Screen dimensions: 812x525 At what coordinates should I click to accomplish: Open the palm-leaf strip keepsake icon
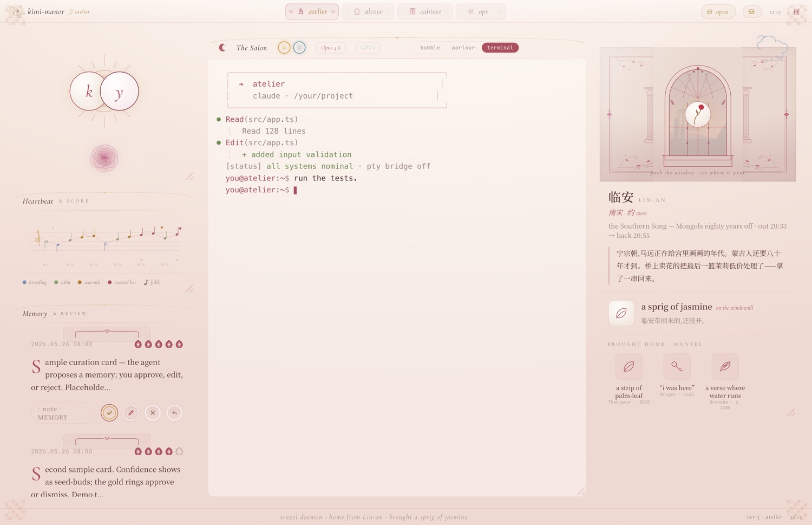(x=628, y=367)
